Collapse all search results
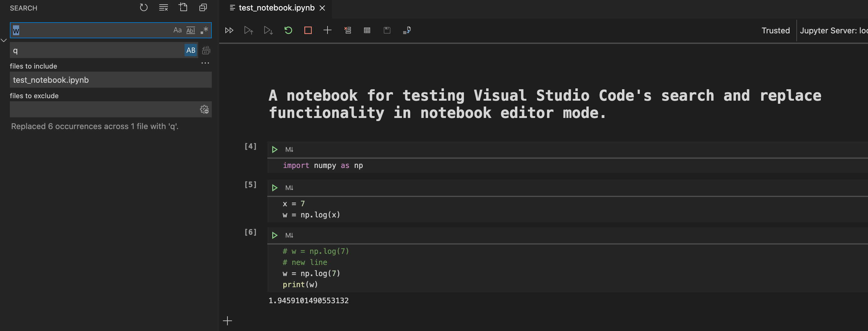The height and width of the screenshot is (331, 868). 203,7
